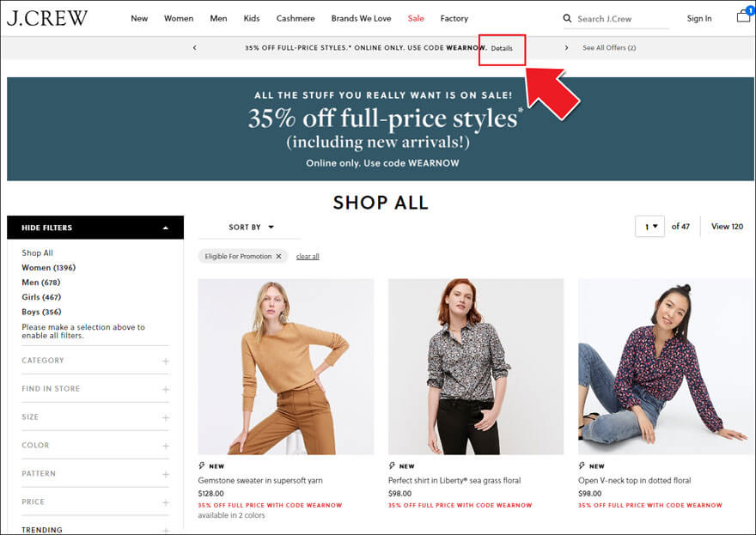Remove the Eligible For Promotion filter chip

click(278, 257)
